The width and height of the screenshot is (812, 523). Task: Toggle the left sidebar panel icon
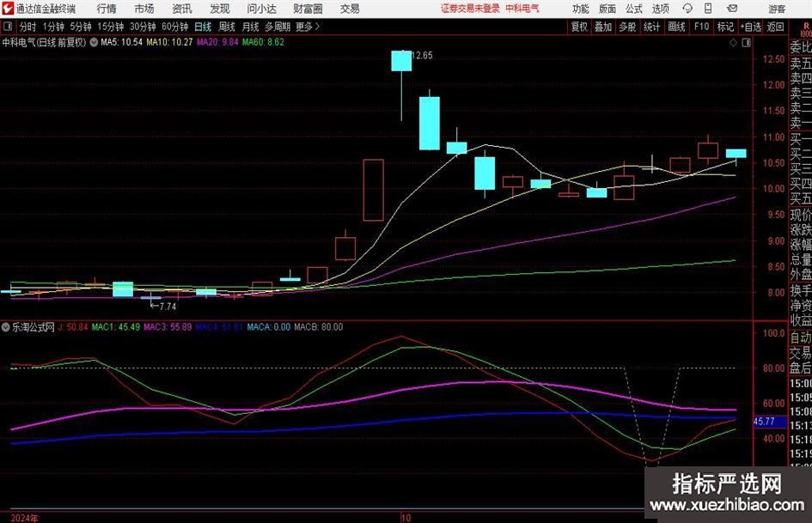coord(8,27)
